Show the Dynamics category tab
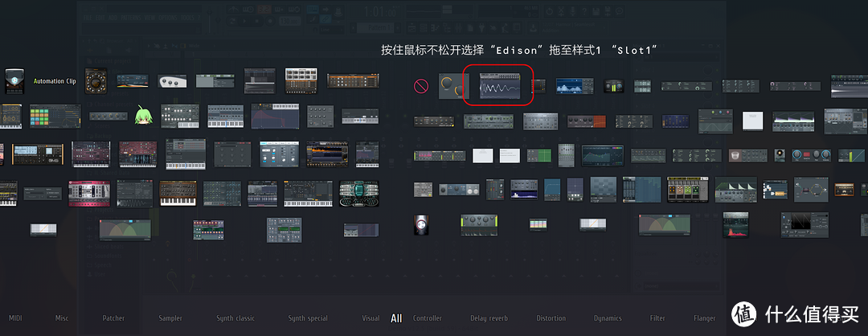 click(x=608, y=318)
